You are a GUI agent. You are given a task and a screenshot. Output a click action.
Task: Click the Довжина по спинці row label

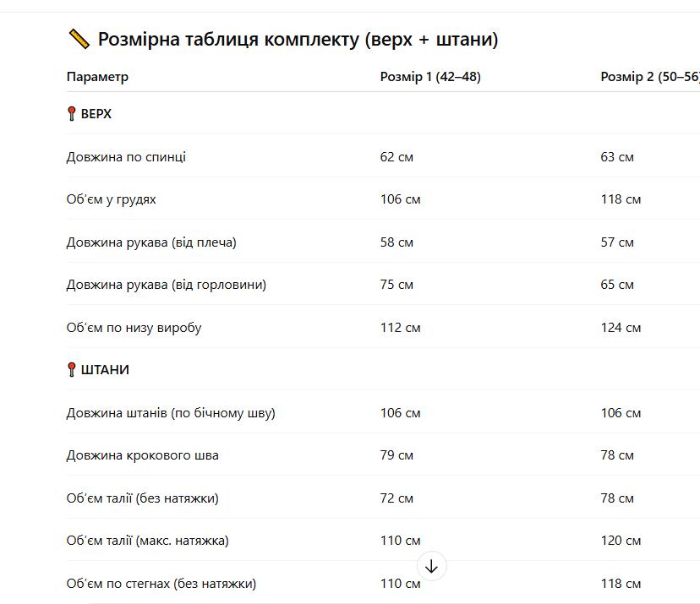click(126, 157)
